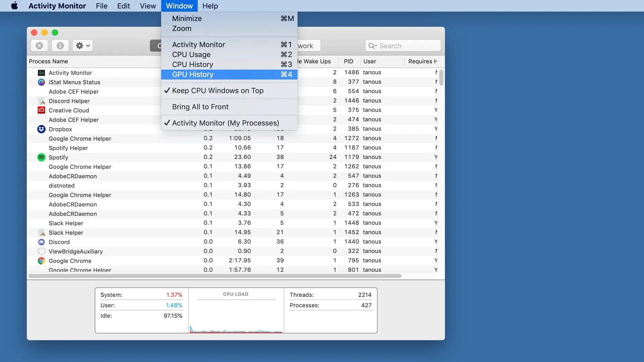
Task: Toggle Activity Monitor My Processes view
Action: pyautogui.click(x=226, y=123)
